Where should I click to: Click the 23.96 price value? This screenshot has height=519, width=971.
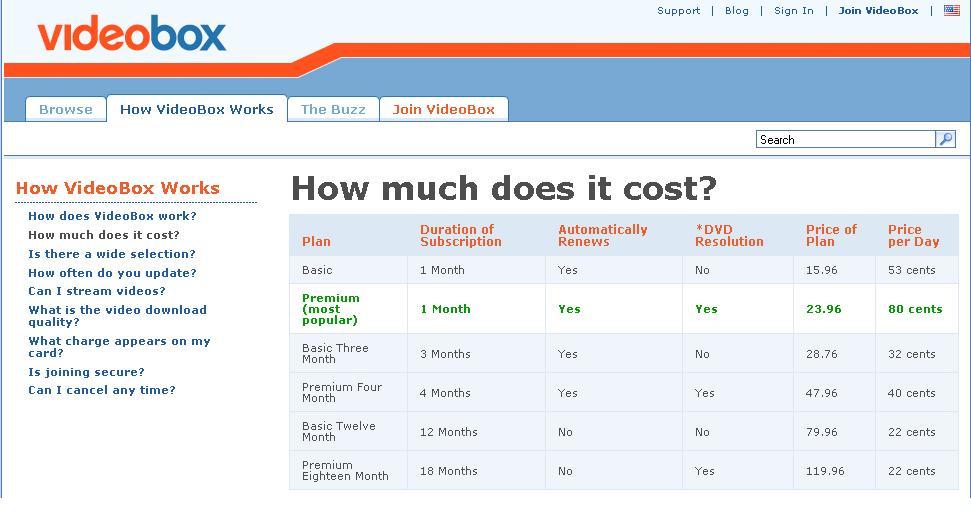click(824, 309)
